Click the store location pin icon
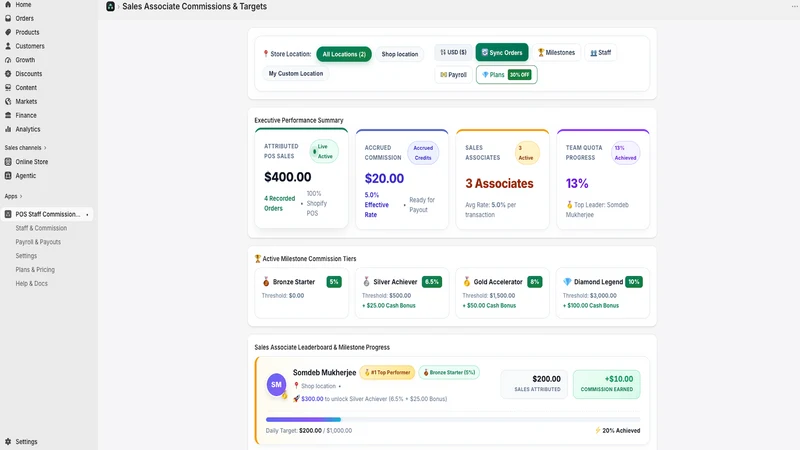Viewport: 800px width, 450px height. (265, 54)
